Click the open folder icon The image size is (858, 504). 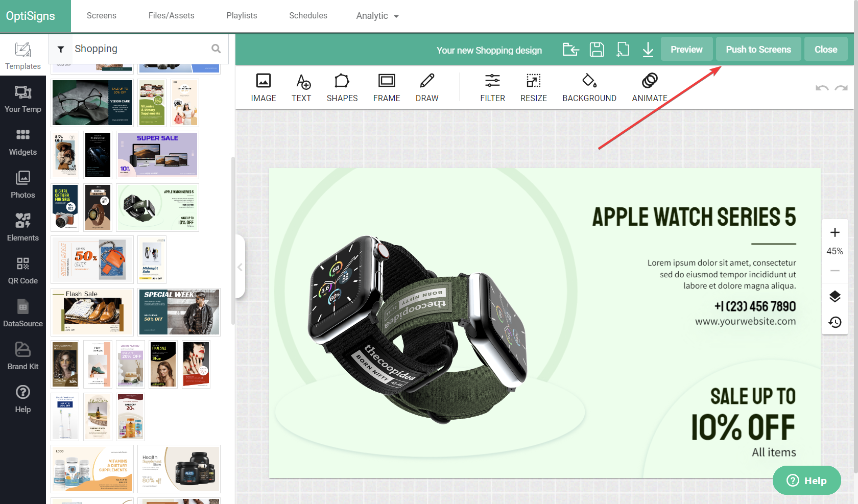pos(571,50)
